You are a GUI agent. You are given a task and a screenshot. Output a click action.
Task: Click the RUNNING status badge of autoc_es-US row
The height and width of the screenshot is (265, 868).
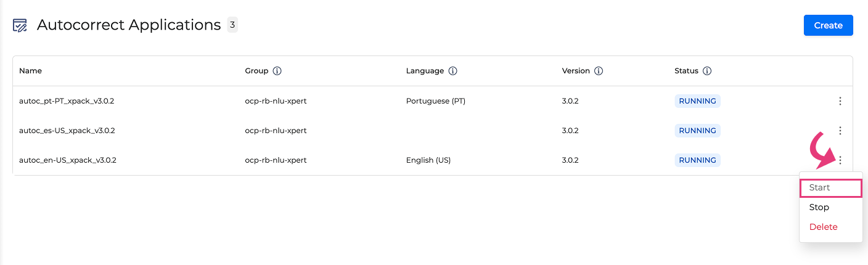(697, 131)
